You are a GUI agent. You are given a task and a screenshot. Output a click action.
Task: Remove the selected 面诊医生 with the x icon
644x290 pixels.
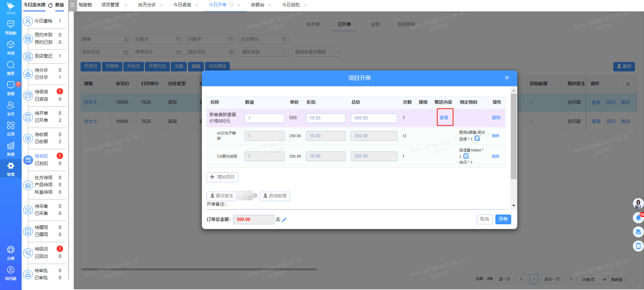point(255,196)
